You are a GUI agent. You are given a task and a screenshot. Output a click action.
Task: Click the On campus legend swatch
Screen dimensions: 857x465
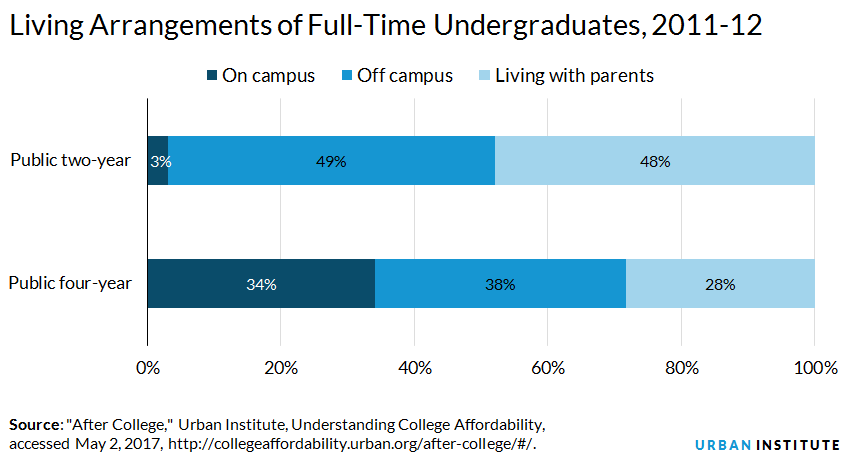[212, 75]
